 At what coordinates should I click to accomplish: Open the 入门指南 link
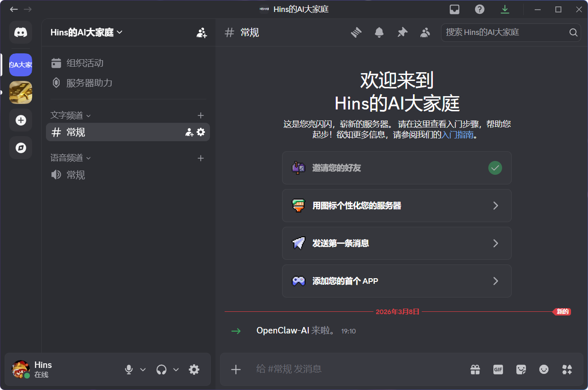coord(457,135)
